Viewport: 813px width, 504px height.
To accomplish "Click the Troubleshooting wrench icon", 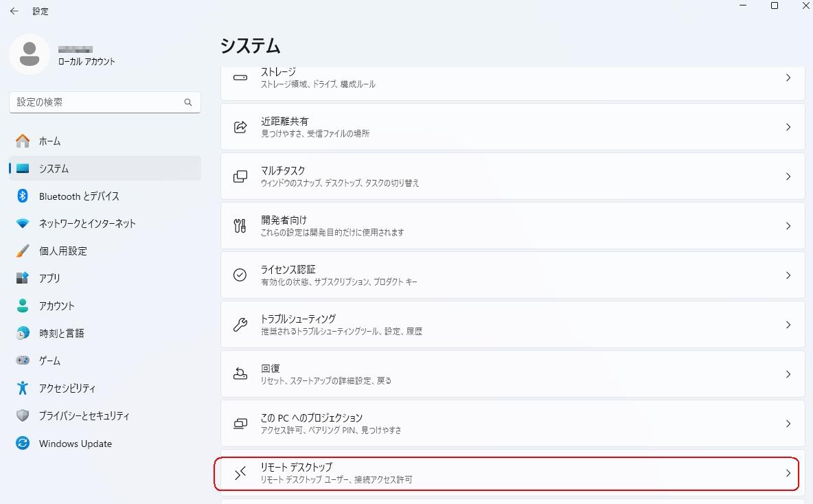I will [x=240, y=325].
